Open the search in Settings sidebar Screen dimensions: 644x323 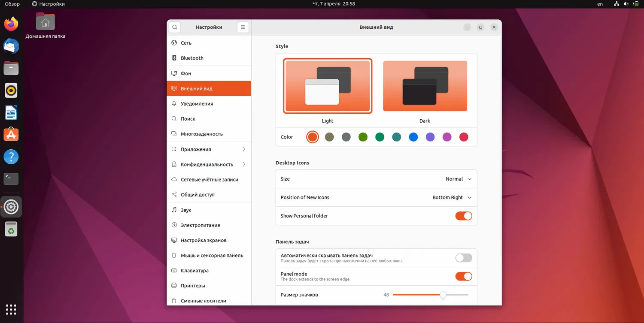tap(175, 27)
